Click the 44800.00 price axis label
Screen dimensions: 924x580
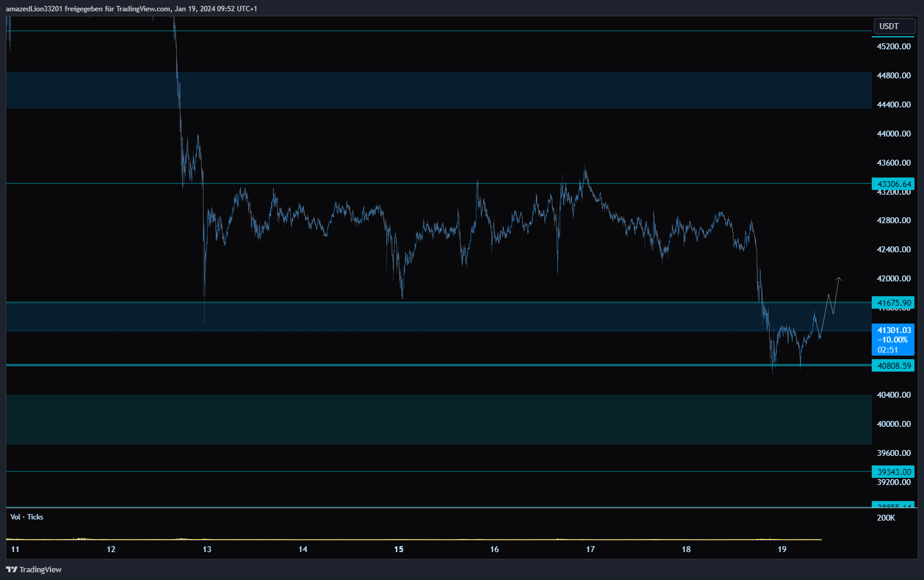click(894, 75)
